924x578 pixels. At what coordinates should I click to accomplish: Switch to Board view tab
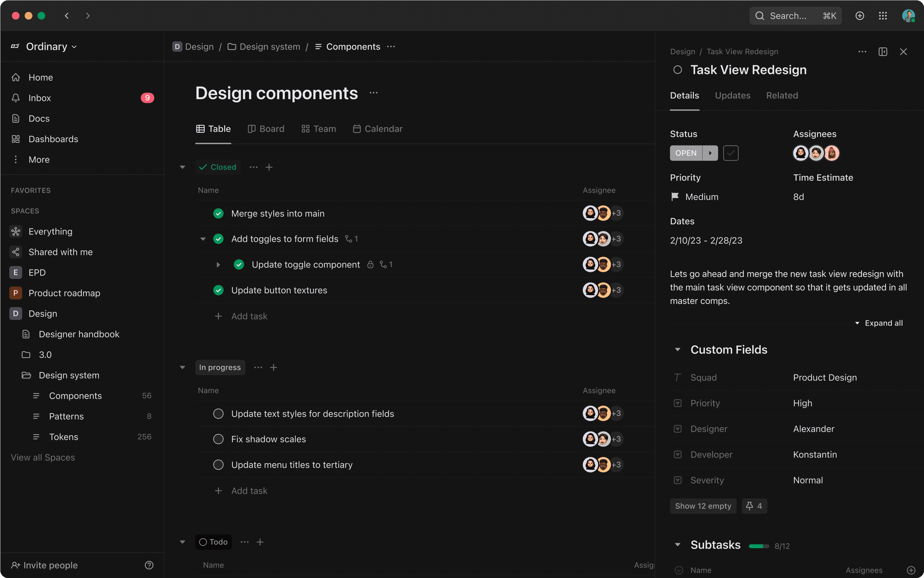(x=266, y=129)
